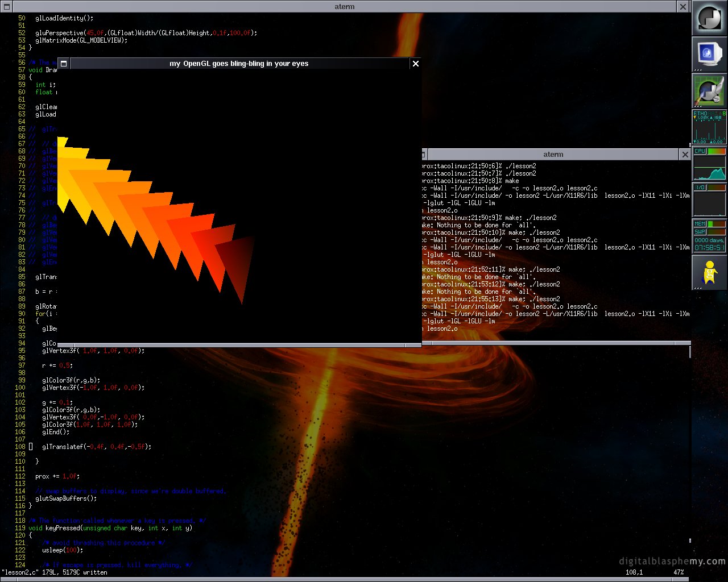
Task: Click the GNUstep Window Maker dock icon
Action: click(709, 18)
